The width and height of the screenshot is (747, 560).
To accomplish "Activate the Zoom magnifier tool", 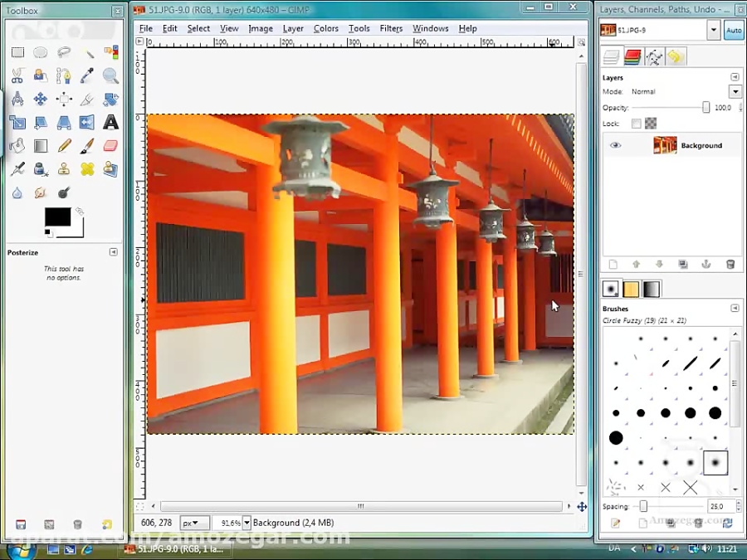I will (110, 76).
